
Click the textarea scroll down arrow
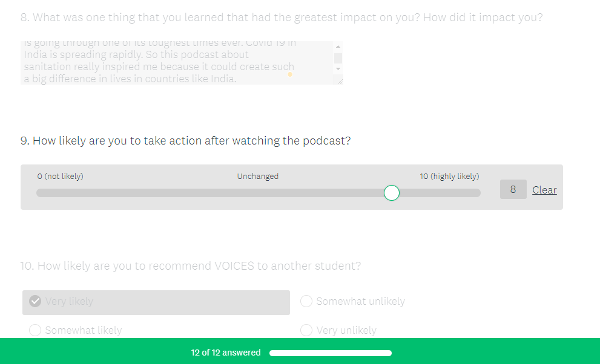point(338,69)
